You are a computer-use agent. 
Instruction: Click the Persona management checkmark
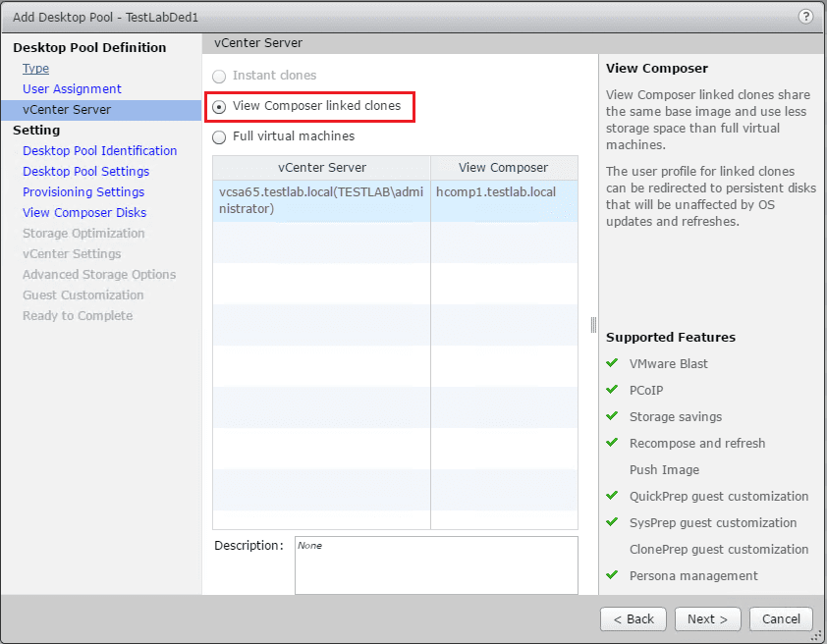[612, 574]
